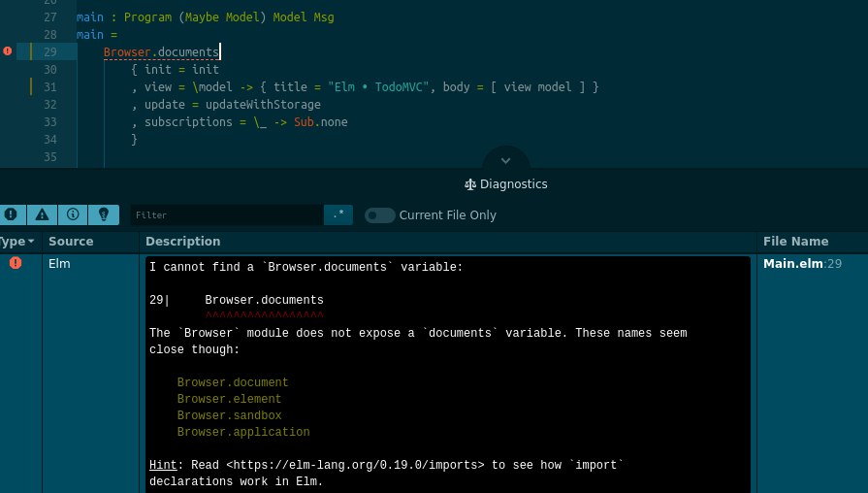Toggle info circle filter button
The image size is (868, 493).
point(73,214)
